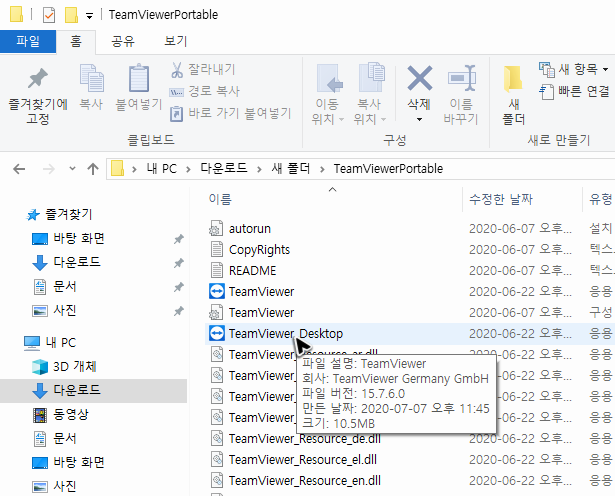This screenshot has height=496, width=615.
Task: Select 3D 개체 in navigation pane
Action: [64, 367]
